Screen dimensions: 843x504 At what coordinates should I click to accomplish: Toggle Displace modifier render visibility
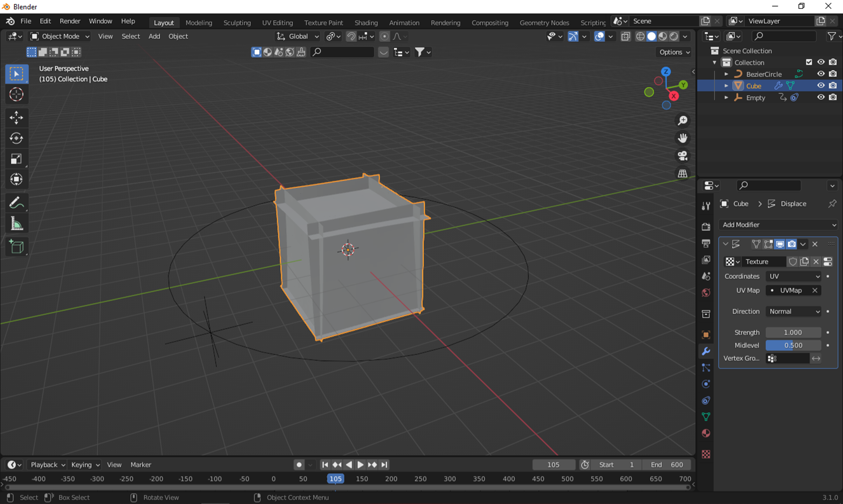(x=791, y=244)
